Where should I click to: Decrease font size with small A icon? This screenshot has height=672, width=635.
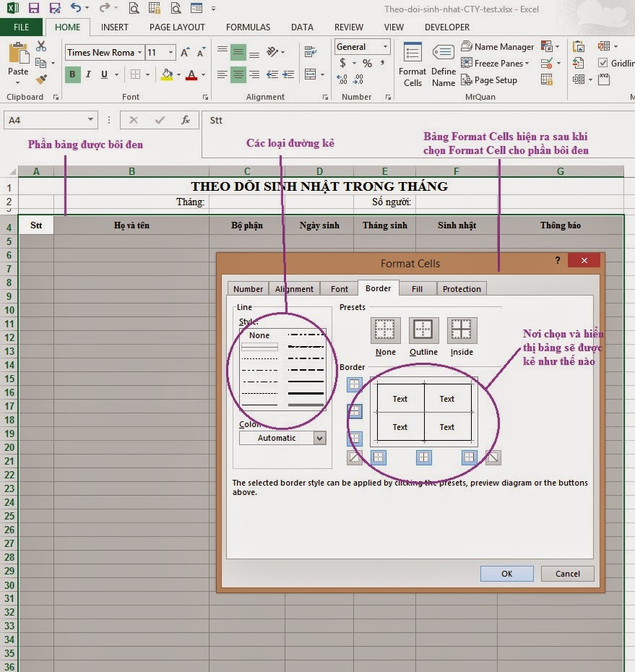(201, 53)
